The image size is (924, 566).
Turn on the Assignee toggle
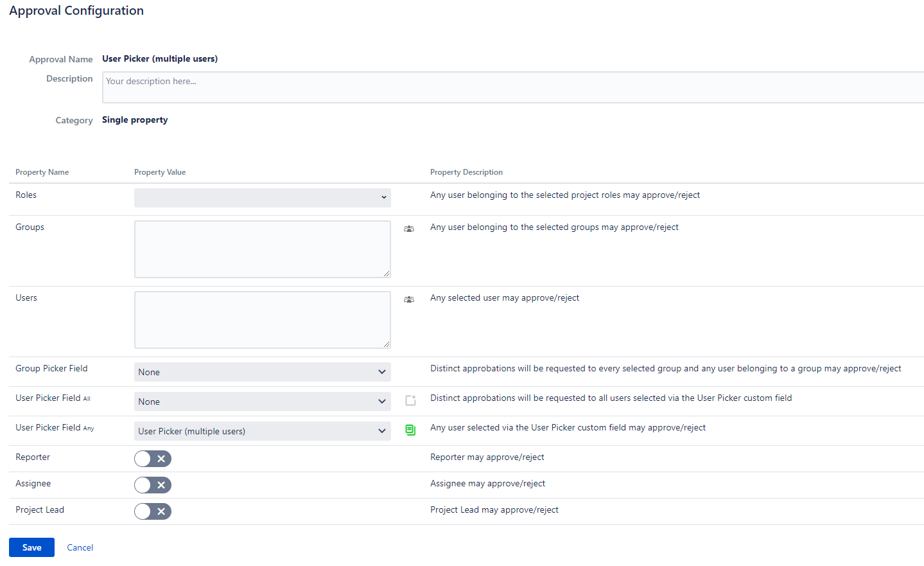[x=153, y=485]
